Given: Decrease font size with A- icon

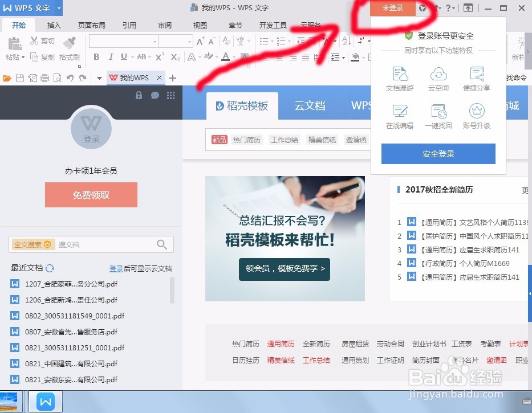Looking at the screenshot, I should coord(212,42).
